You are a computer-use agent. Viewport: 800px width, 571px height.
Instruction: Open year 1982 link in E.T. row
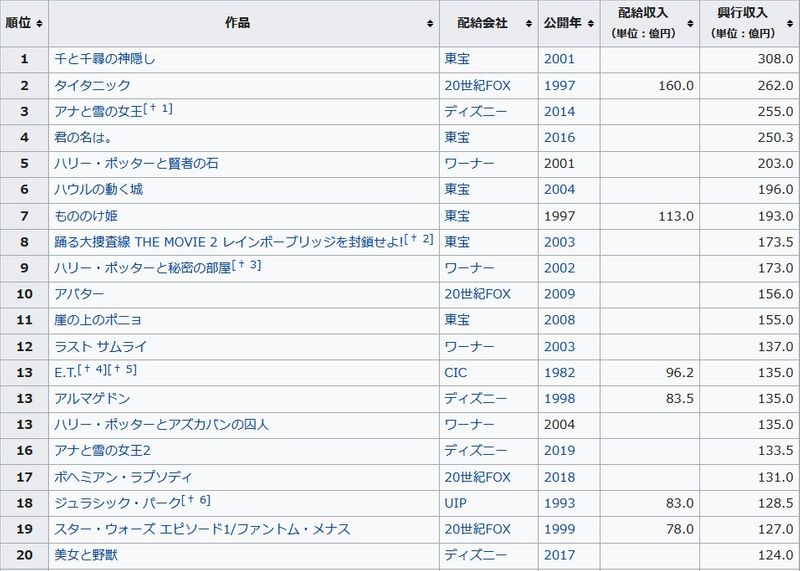[559, 372]
